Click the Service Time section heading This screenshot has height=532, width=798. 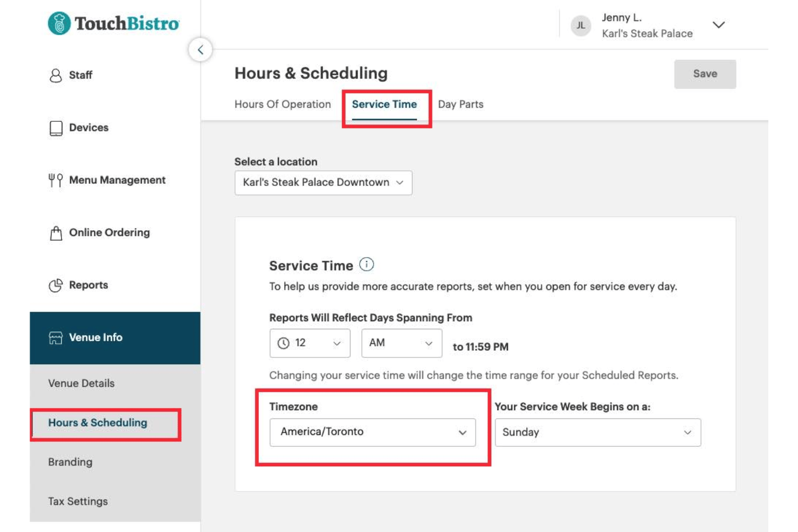311,265
